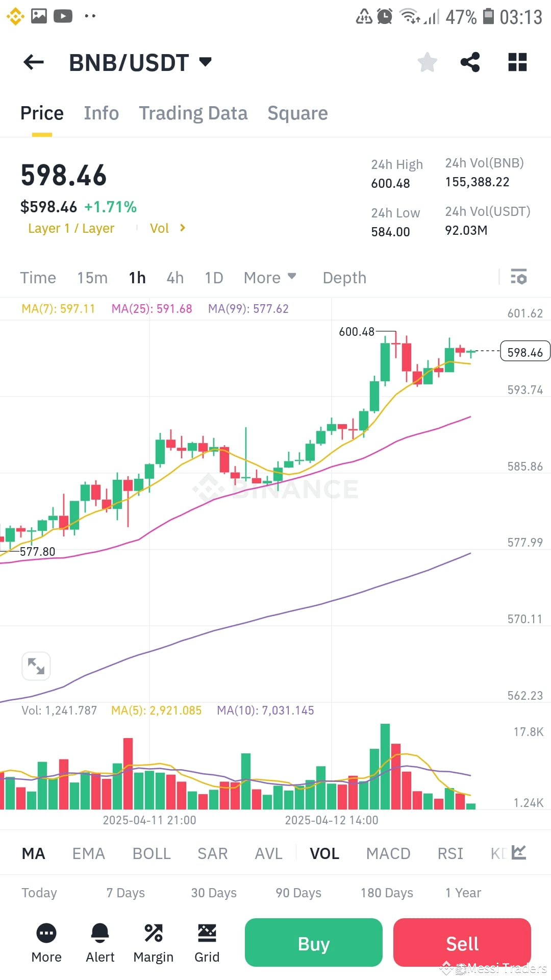Select the 1D timeframe
This screenshot has height=980, width=551.
tap(213, 277)
